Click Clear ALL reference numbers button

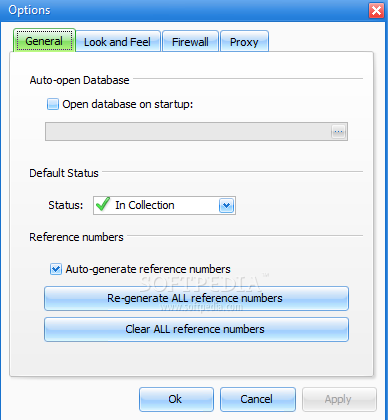tap(196, 329)
